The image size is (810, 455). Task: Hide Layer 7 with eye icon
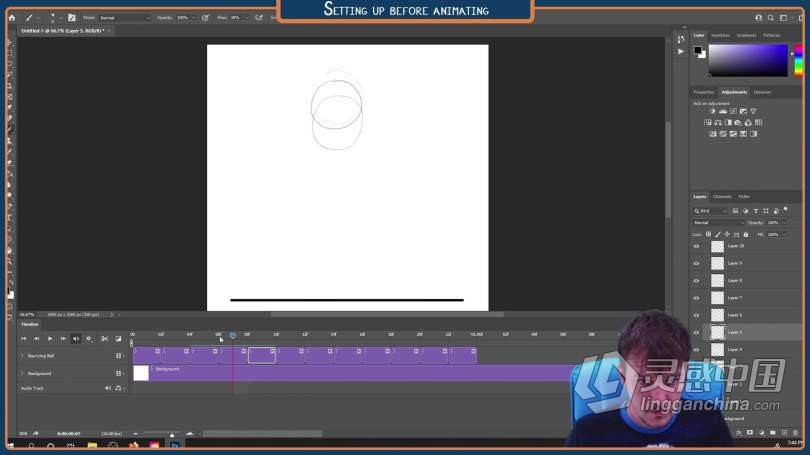click(696, 298)
